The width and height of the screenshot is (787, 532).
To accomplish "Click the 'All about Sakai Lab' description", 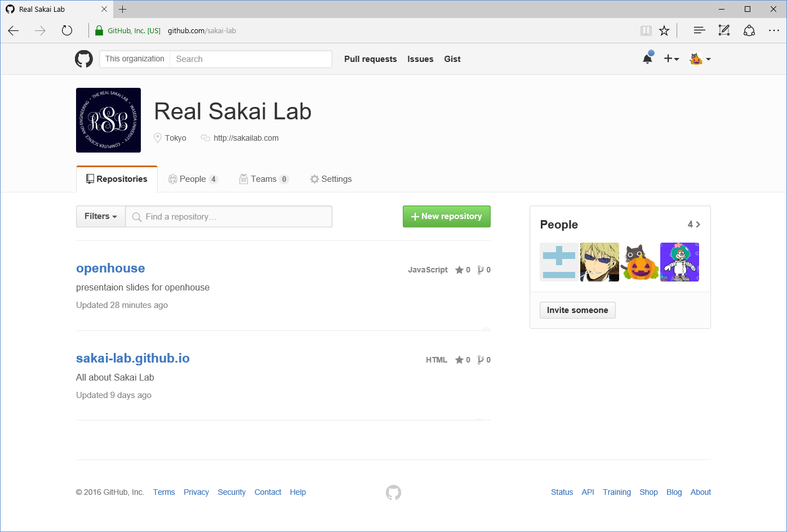I will (x=115, y=377).
